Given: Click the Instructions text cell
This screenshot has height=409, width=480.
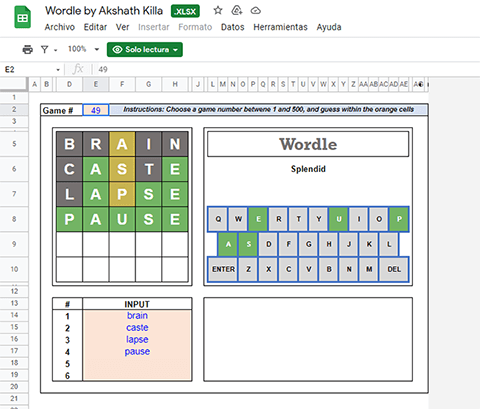Looking at the screenshot, I should click(x=268, y=110).
